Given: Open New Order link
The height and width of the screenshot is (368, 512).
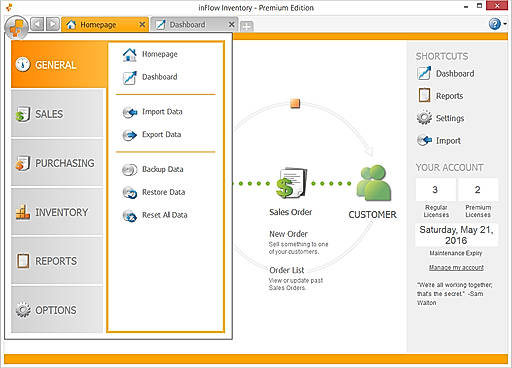Looking at the screenshot, I should (x=288, y=234).
